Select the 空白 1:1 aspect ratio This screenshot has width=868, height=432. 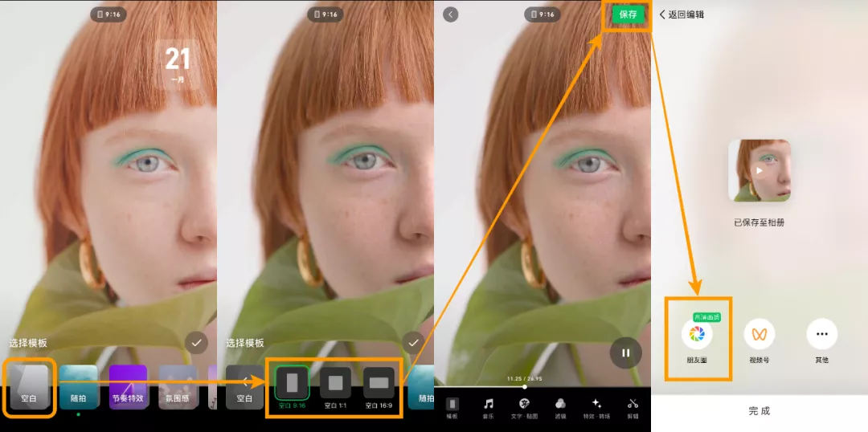335,383
